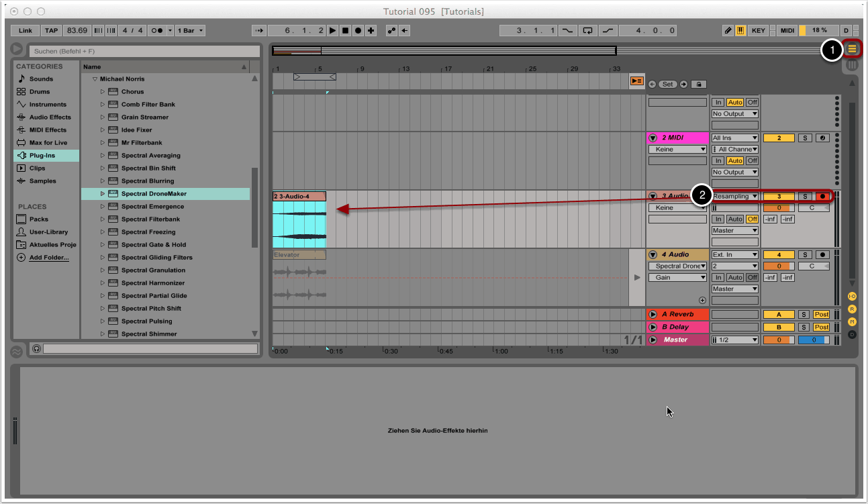Toggle the arrangement loop switch
Image resolution: width=868 pixels, height=504 pixels.
click(x=588, y=31)
